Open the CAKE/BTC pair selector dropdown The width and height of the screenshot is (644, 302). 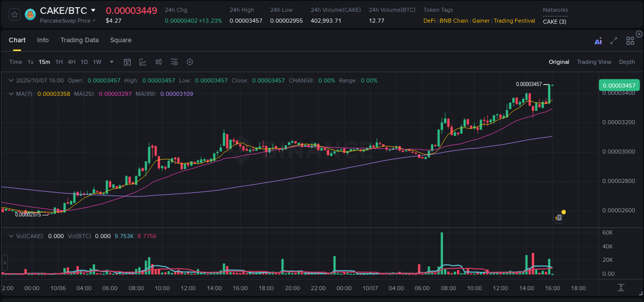[94, 10]
